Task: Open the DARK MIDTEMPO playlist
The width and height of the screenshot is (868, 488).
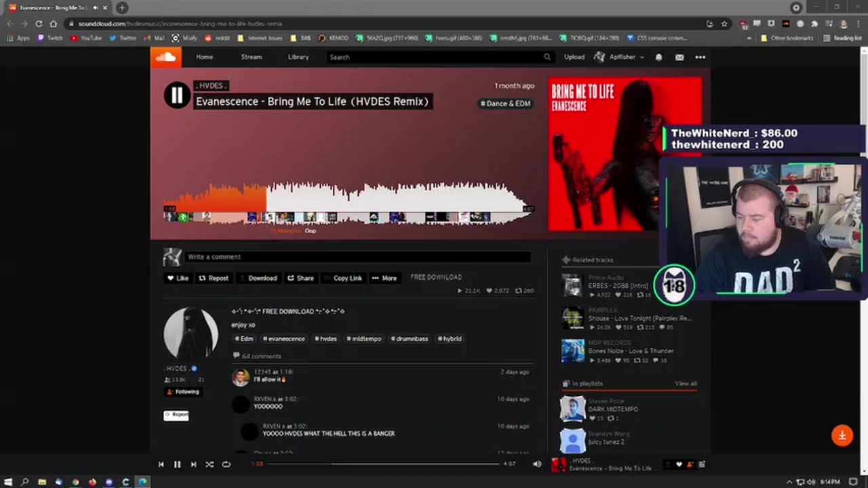Action: (x=613, y=409)
